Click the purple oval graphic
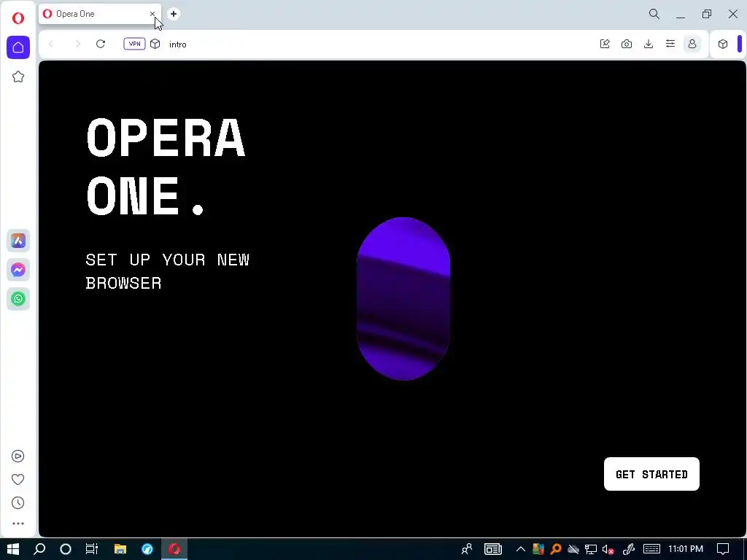The width and height of the screenshot is (747, 560). click(403, 298)
